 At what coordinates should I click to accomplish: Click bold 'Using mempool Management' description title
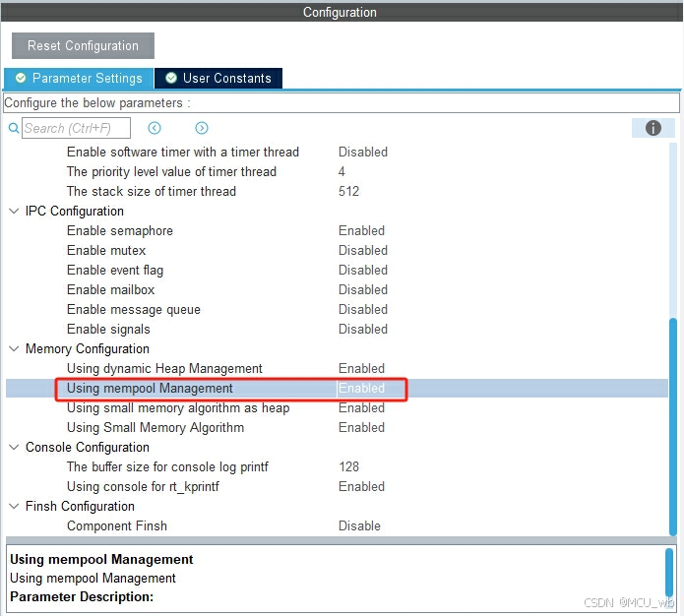pyautogui.click(x=101, y=559)
